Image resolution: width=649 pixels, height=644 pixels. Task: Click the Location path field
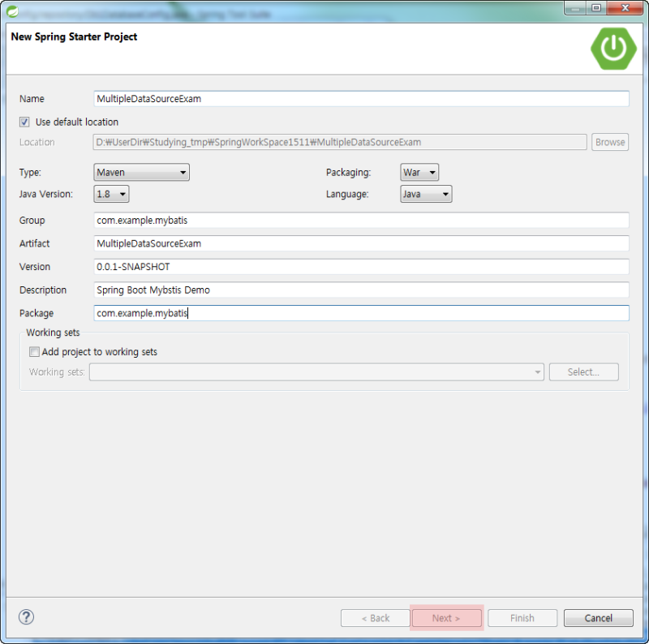[x=340, y=142]
